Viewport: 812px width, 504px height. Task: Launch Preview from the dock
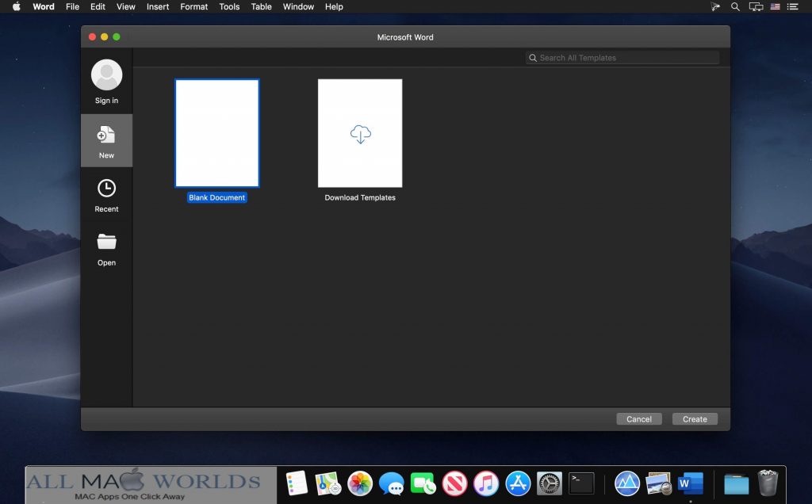659,483
